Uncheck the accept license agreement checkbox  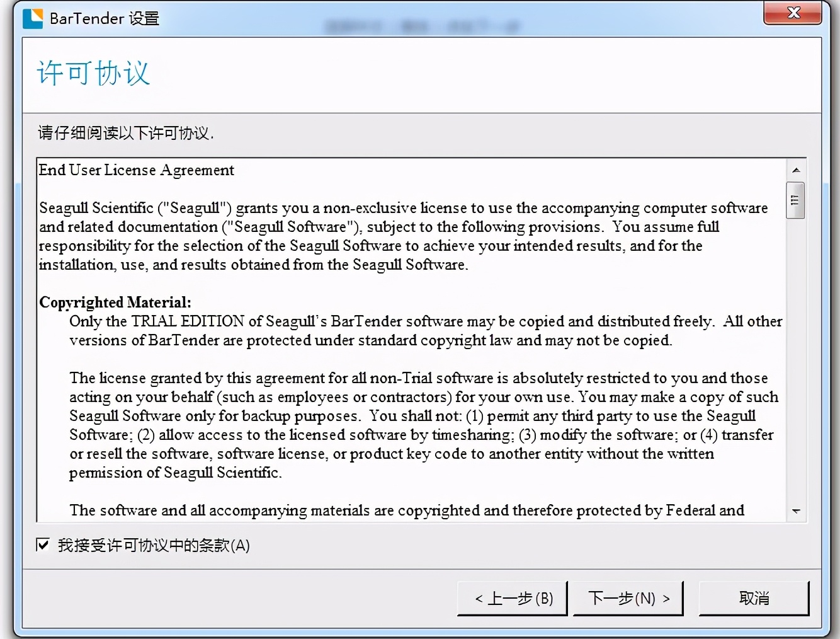point(43,544)
